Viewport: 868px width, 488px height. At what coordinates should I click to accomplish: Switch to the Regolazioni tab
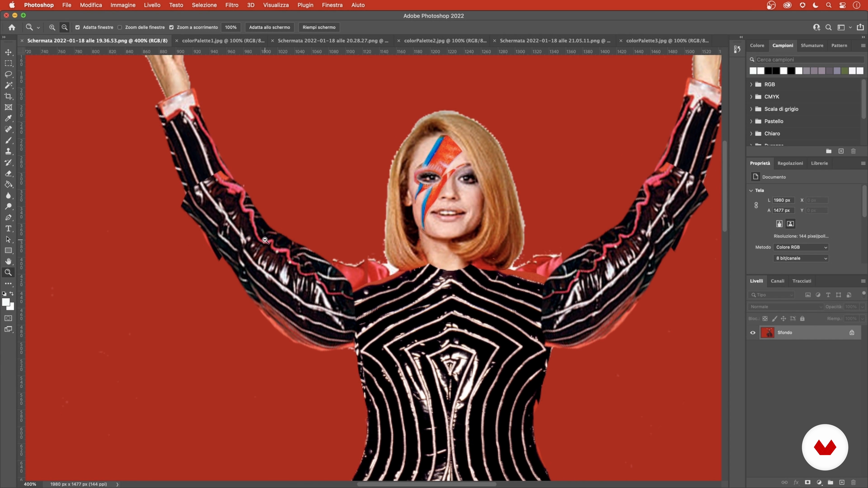click(x=790, y=163)
